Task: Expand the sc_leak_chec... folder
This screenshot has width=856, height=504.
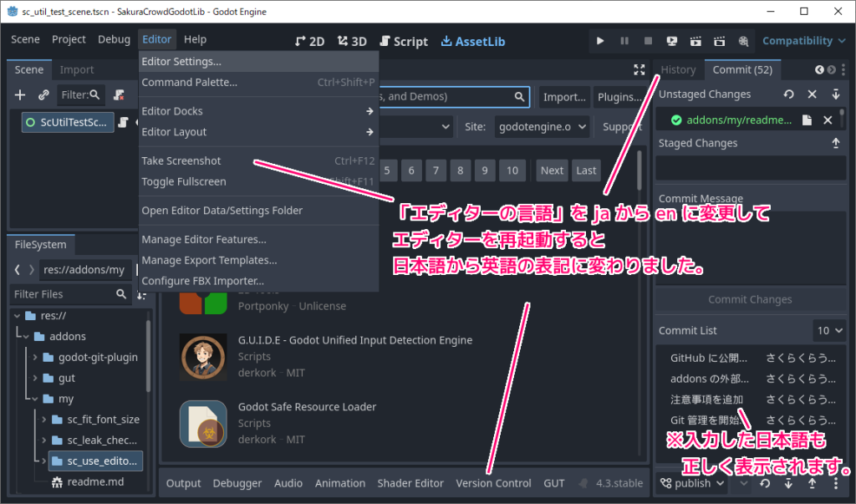Action: pyautogui.click(x=43, y=440)
